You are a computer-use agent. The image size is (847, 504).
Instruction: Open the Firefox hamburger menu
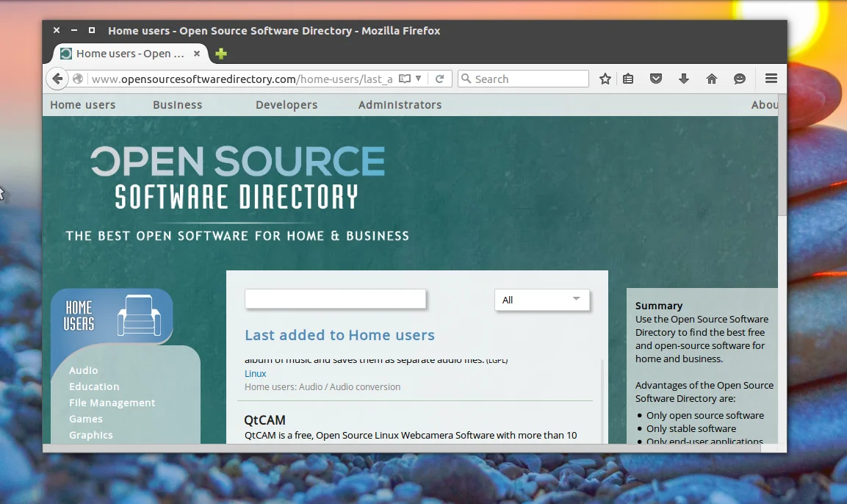click(x=771, y=79)
